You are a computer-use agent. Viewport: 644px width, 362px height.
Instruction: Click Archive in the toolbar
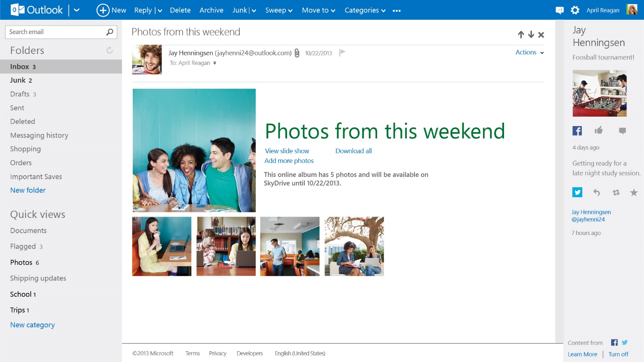tap(211, 10)
